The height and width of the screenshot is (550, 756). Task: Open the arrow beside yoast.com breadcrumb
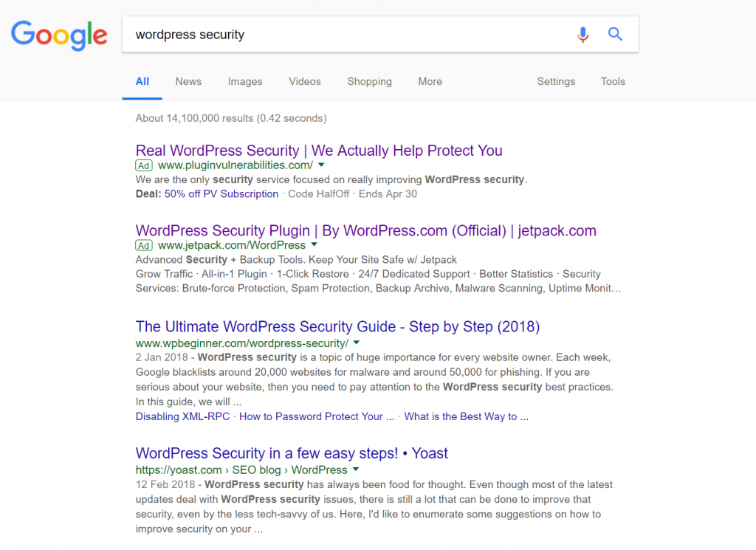(356, 470)
